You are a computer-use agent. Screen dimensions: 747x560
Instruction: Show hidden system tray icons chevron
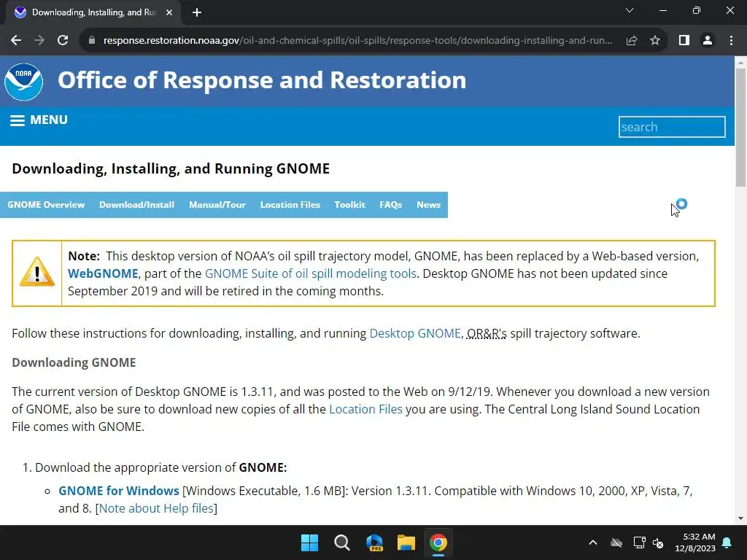(x=593, y=542)
